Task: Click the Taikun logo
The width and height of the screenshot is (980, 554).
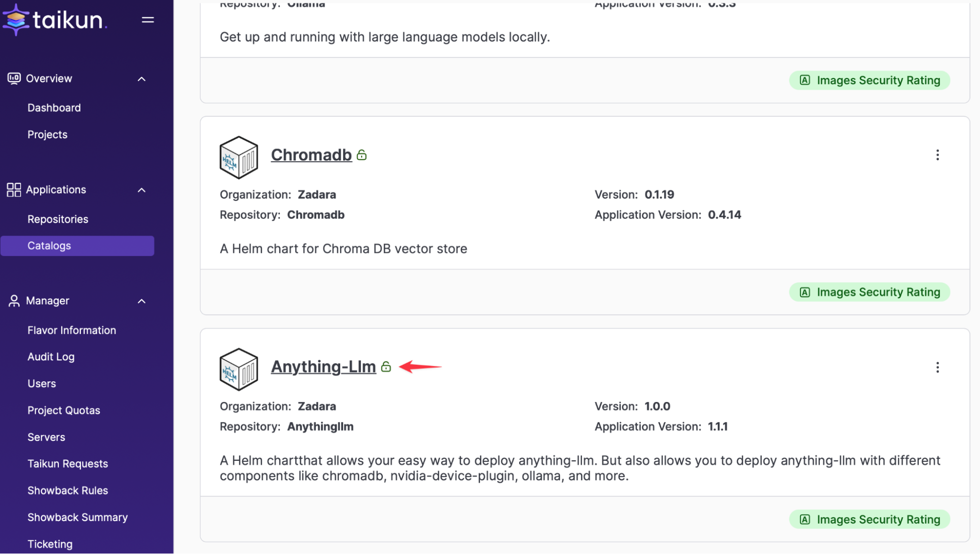Action: pyautogui.click(x=55, y=20)
